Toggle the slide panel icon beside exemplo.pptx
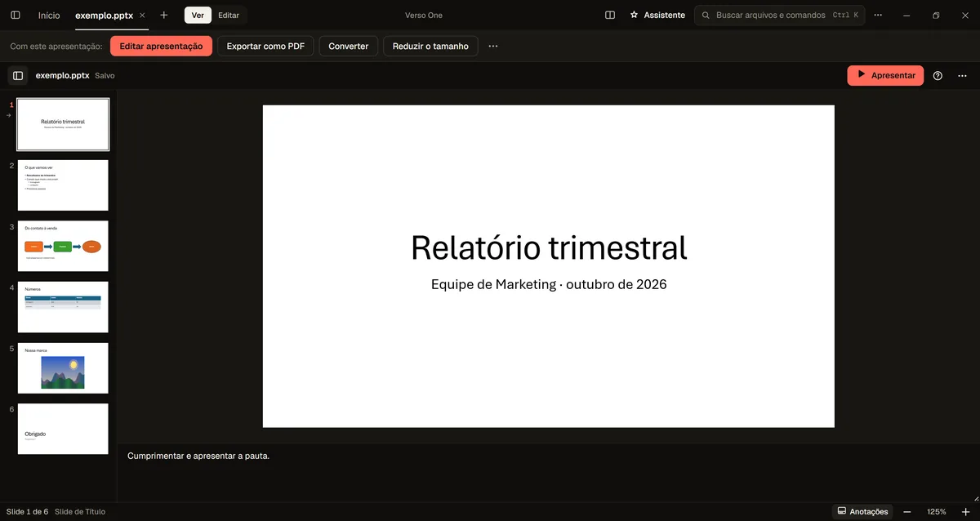Viewport: 980px width, 521px height. pyautogui.click(x=18, y=75)
